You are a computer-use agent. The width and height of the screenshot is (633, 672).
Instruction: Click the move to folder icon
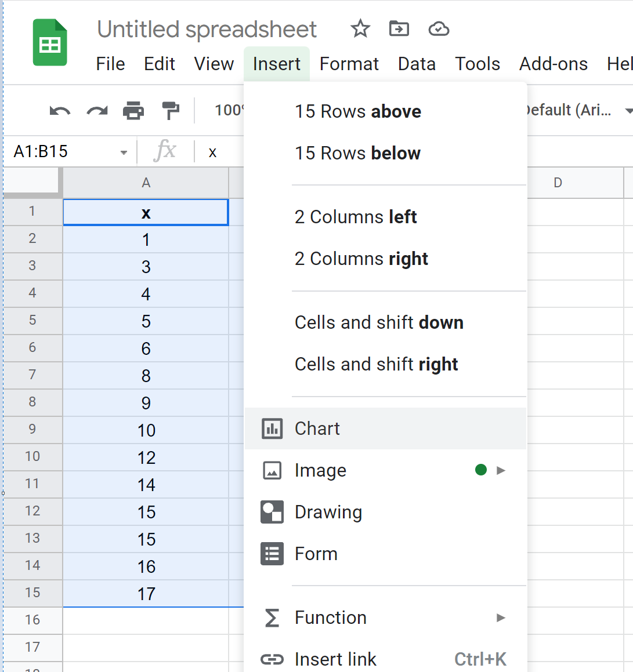pyautogui.click(x=399, y=29)
